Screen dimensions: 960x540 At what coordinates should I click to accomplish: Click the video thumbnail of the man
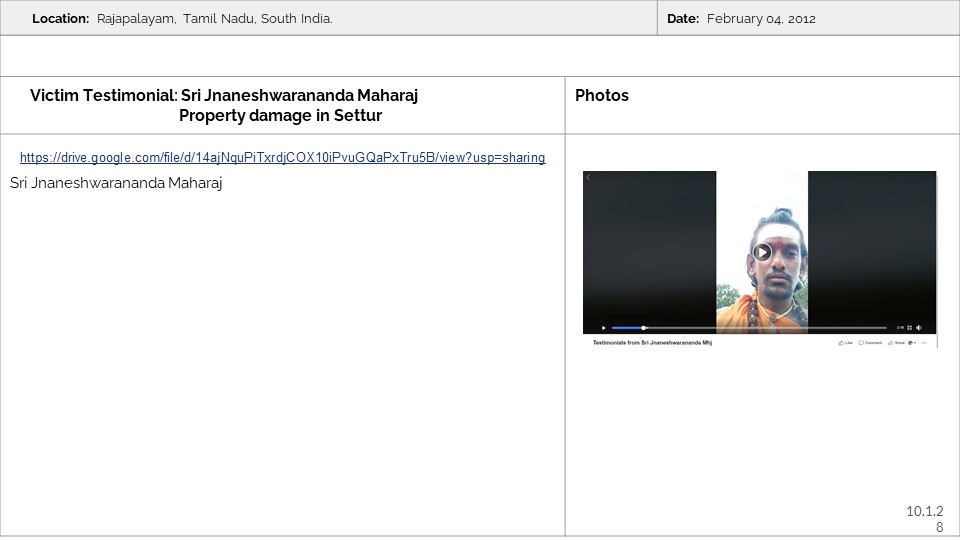pyautogui.click(x=762, y=252)
